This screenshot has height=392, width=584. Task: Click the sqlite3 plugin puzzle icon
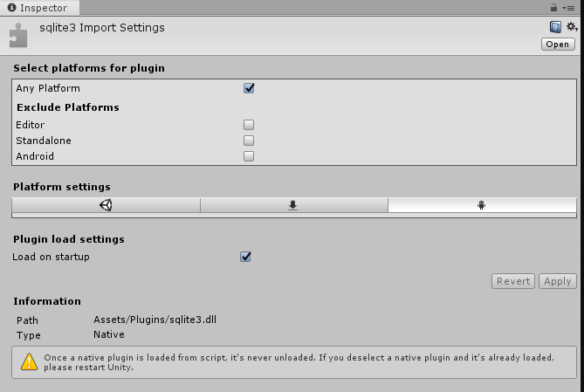pos(18,35)
